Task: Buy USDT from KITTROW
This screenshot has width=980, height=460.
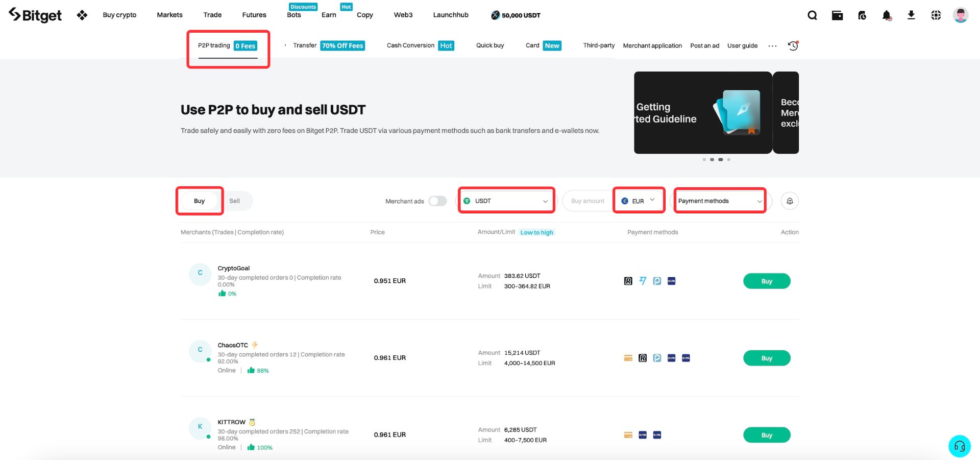Action: click(x=767, y=435)
